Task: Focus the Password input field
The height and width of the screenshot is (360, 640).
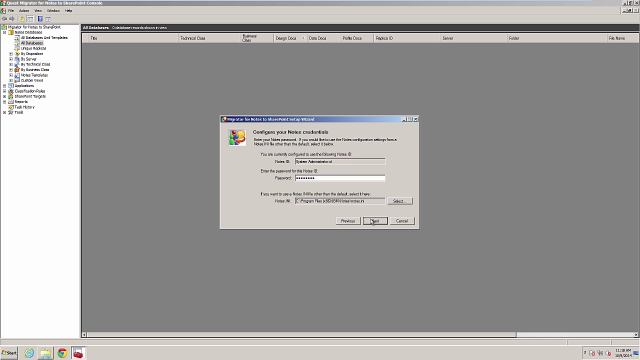Action: click(340, 178)
